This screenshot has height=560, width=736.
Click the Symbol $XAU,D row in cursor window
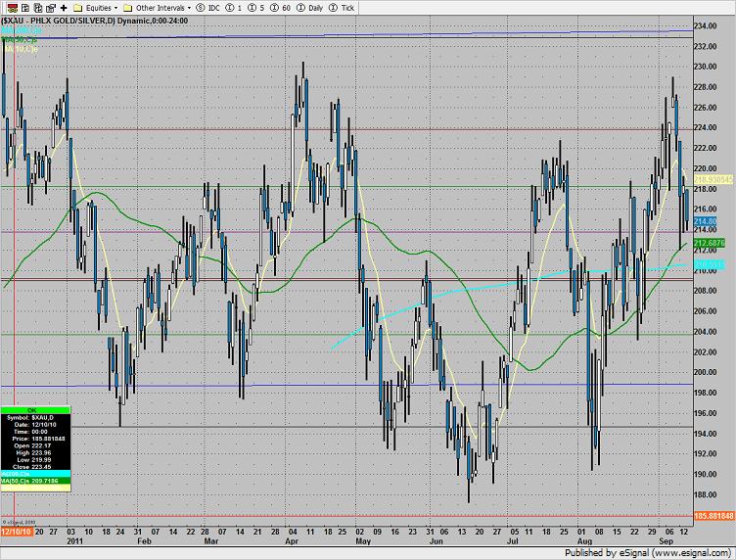click(35, 417)
